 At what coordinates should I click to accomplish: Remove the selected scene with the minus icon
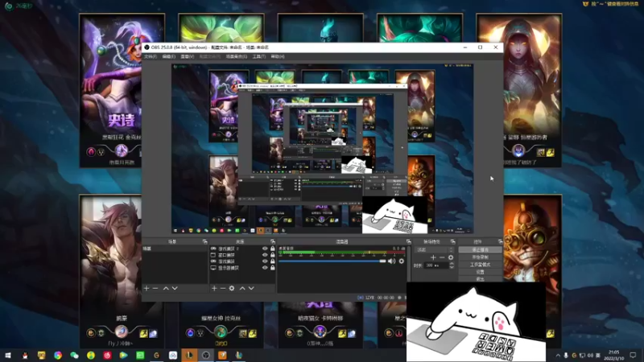click(155, 289)
